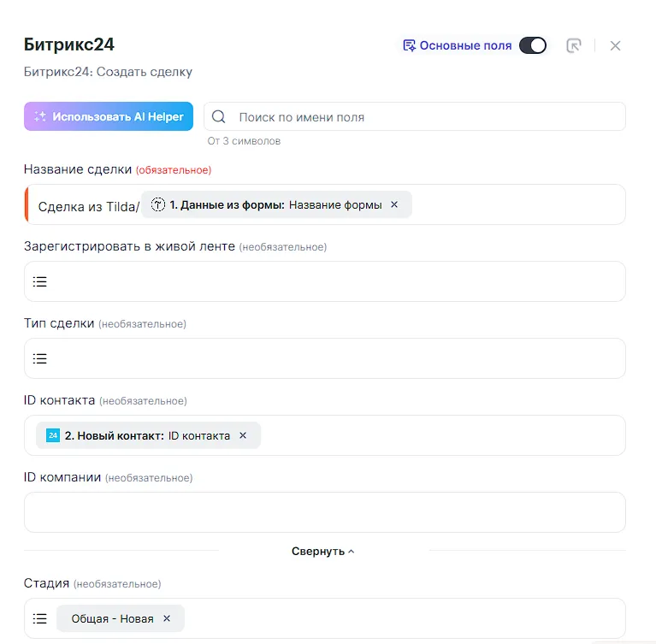Click the list icon in 'Стадия' field
Image resolution: width=656 pixels, height=644 pixels.
point(40,618)
